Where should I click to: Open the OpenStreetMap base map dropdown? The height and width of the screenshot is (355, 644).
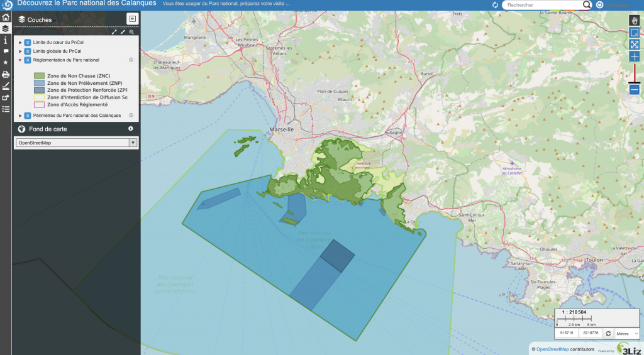click(x=76, y=143)
